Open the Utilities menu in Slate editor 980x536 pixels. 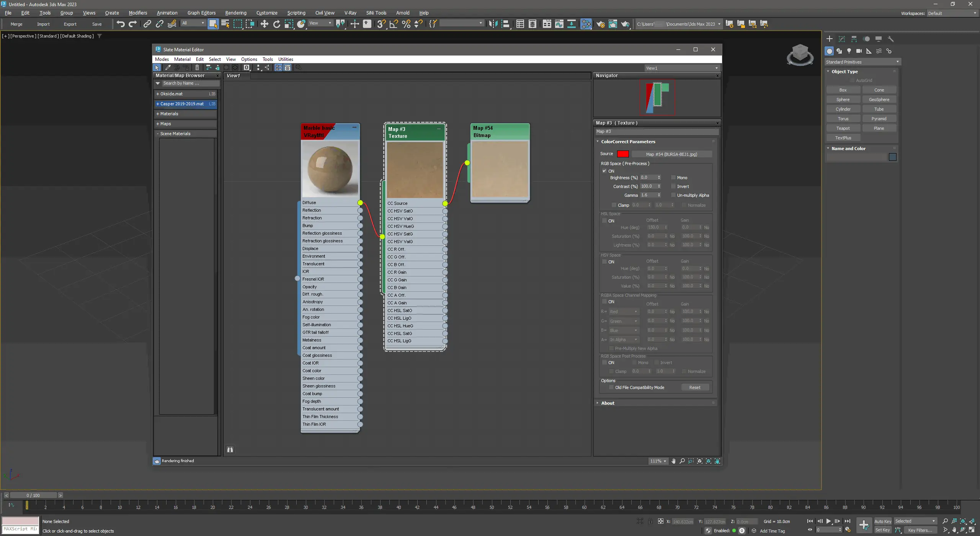click(x=286, y=59)
